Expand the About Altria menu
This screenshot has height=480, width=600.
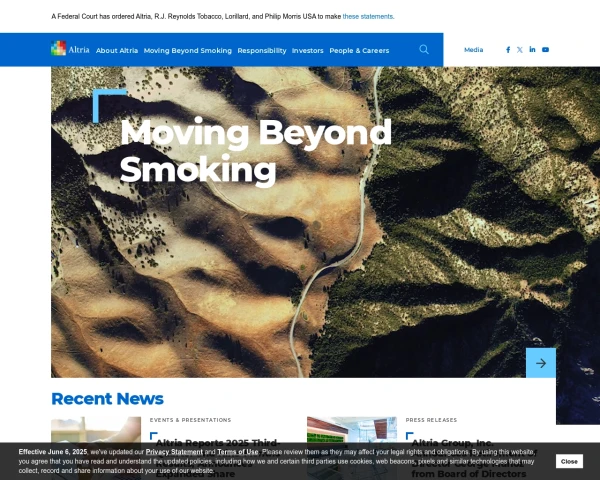[x=117, y=50]
